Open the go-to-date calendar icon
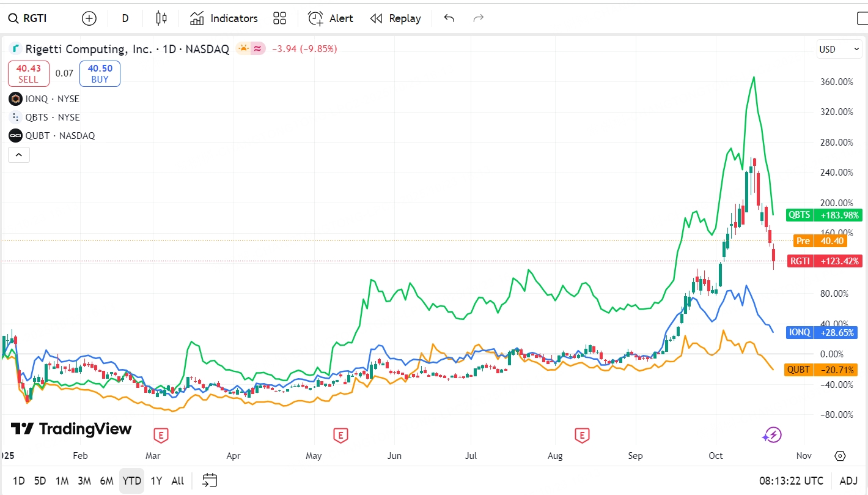The height and width of the screenshot is (495, 868). coord(210,480)
